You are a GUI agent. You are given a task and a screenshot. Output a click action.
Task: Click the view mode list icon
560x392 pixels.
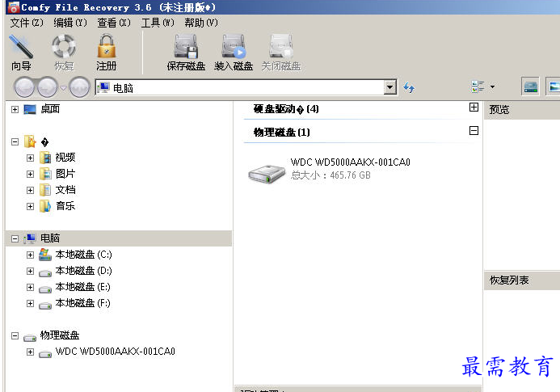coord(478,86)
